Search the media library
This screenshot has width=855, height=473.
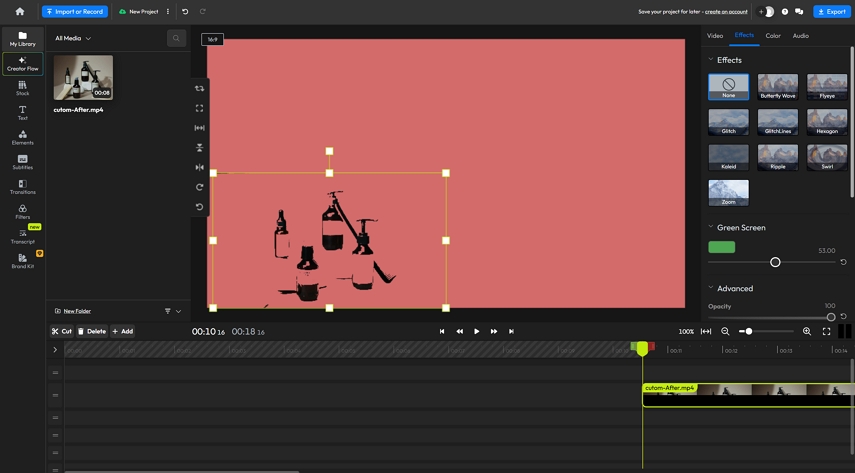tap(176, 38)
